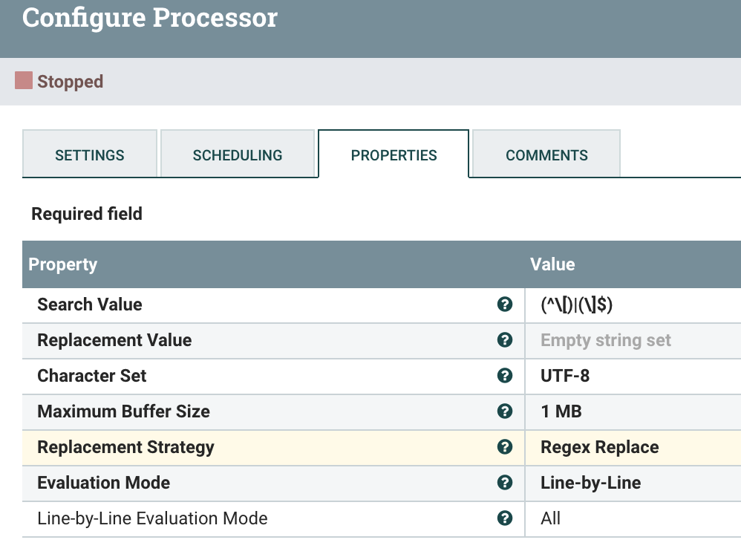Viewport: 741px width, 560px height.
Task: Click the Property column header
Action: pos(63,264)
